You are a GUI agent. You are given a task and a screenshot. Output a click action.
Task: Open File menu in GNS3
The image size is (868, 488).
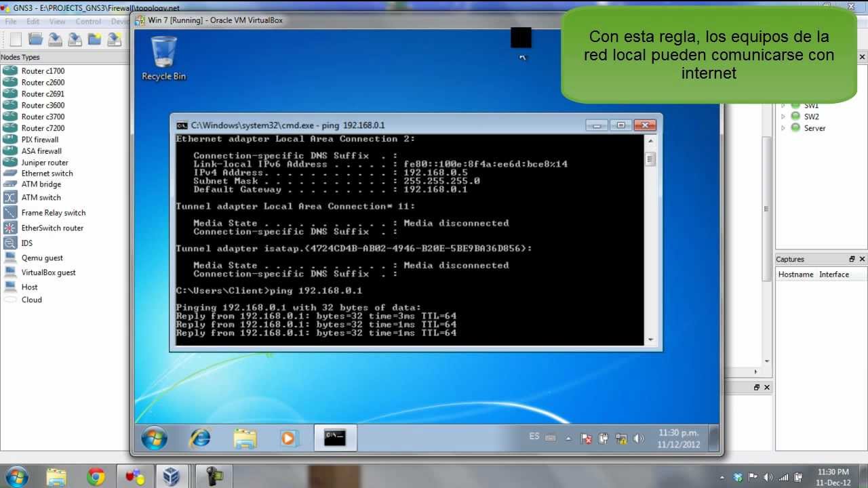pos(11,22)
